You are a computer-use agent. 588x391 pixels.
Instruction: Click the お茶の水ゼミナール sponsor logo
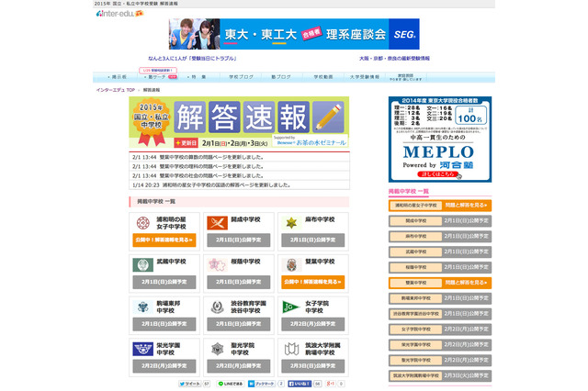click(310, 140)
